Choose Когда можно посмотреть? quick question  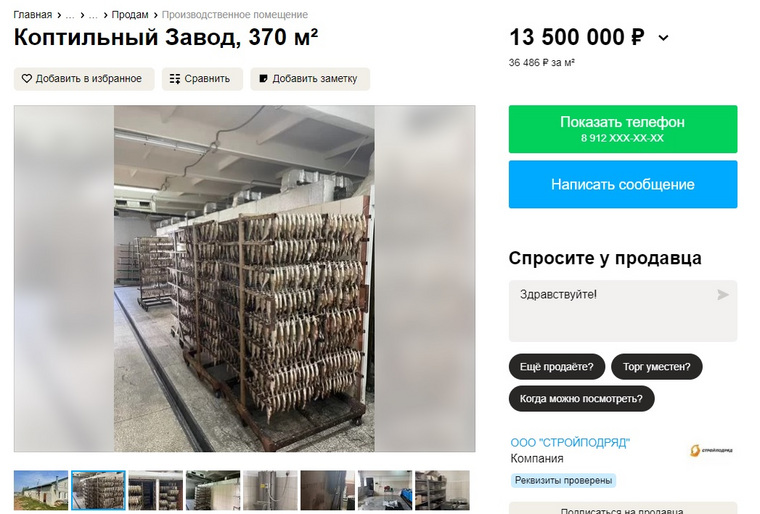click(x=581, y=399)
